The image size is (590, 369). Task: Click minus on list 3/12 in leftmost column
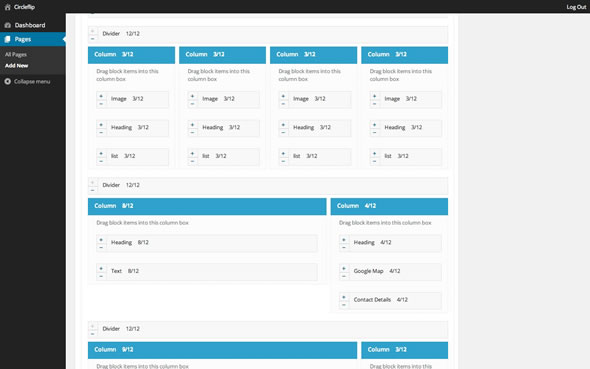click(x=101, y=161)
